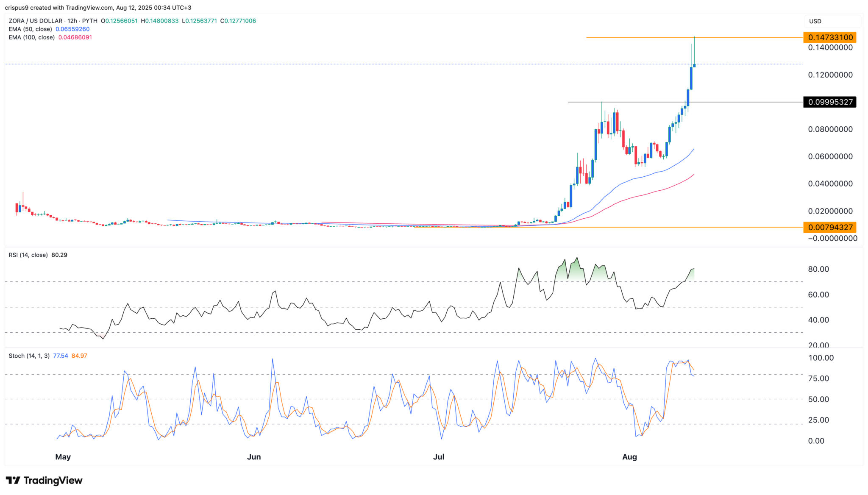Click the Stoch (14, 1, 3) indicator label

[29, 356]
